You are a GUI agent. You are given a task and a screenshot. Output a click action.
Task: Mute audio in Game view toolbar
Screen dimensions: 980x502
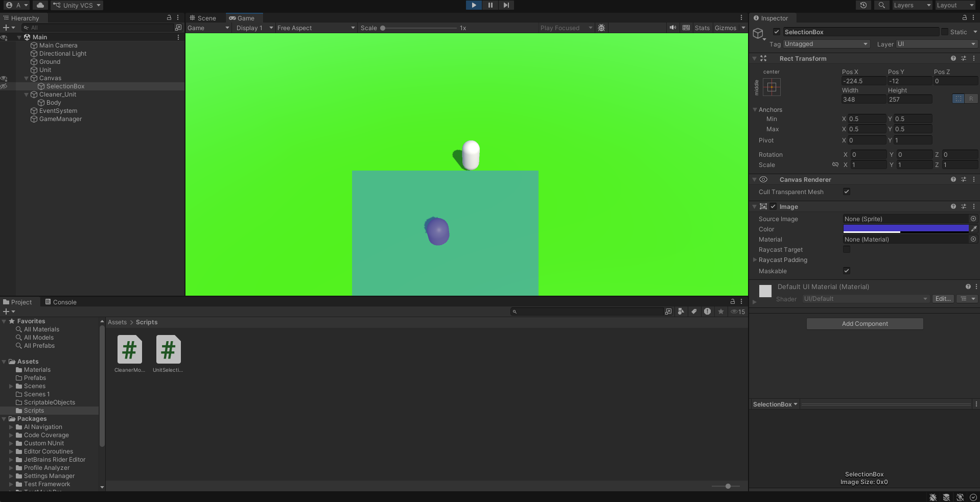(x=673, y=28)
